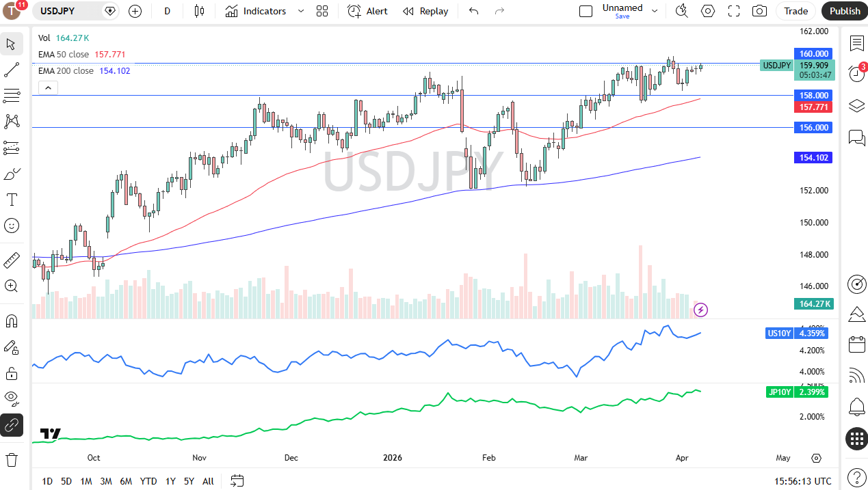Open the notifications bell panel
868x490 pixels.
[x=856, y=407]
